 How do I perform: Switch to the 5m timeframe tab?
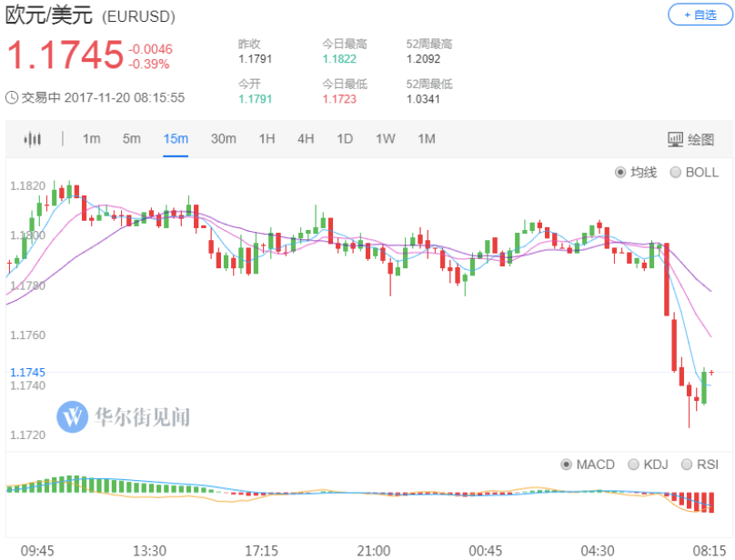tap(131, 139)
